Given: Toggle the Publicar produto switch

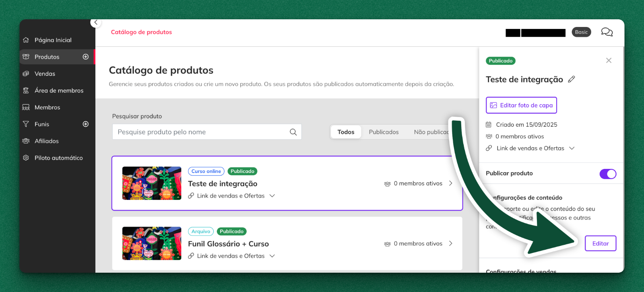Looking at the screenshot, I should 608,174.
